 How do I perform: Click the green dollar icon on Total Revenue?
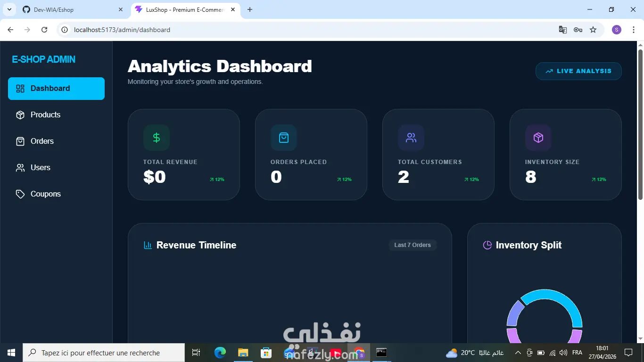[157, 138]
